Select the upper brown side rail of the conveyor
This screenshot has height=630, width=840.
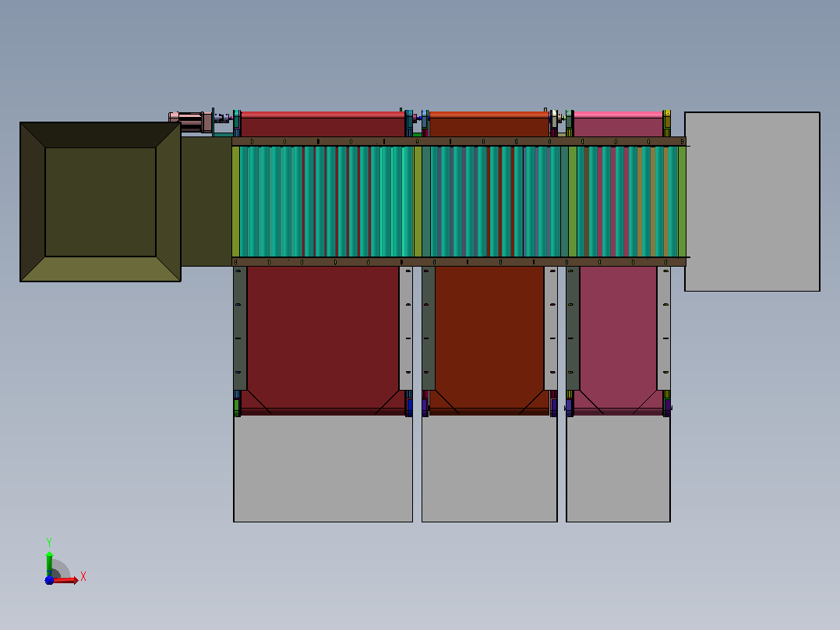[x=459, y=142]
